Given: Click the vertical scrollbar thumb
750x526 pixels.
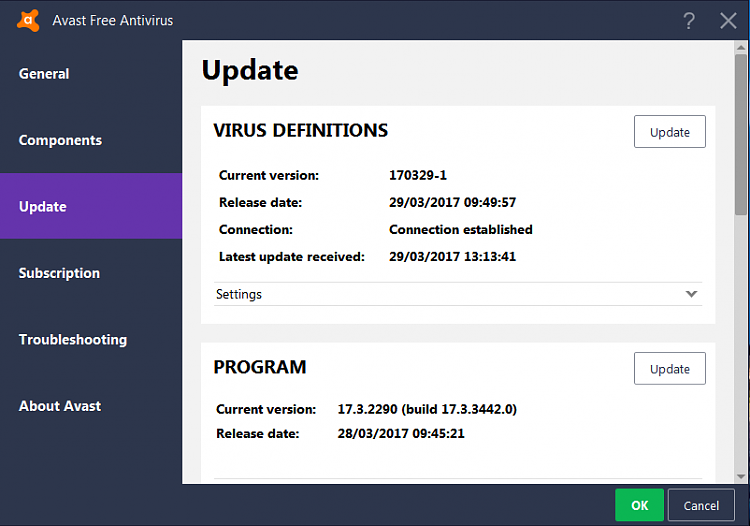Looking at the screenshot, I should (741, 134).
